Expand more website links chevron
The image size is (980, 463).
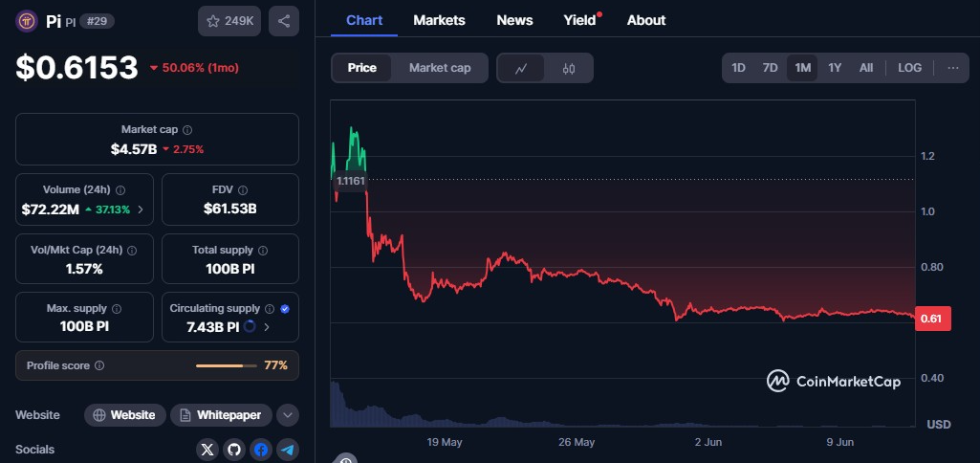click(288, 415)
